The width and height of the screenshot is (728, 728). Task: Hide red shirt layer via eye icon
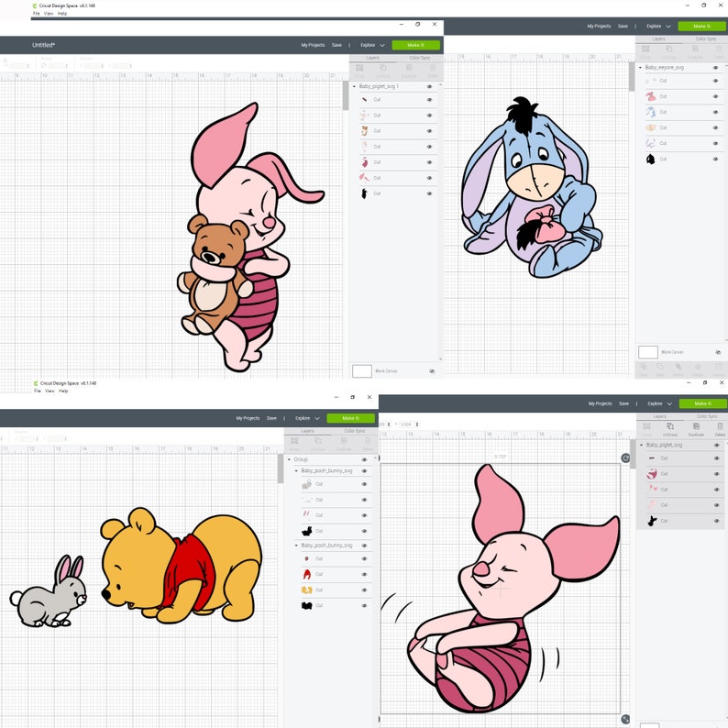(x=364, y=575)
